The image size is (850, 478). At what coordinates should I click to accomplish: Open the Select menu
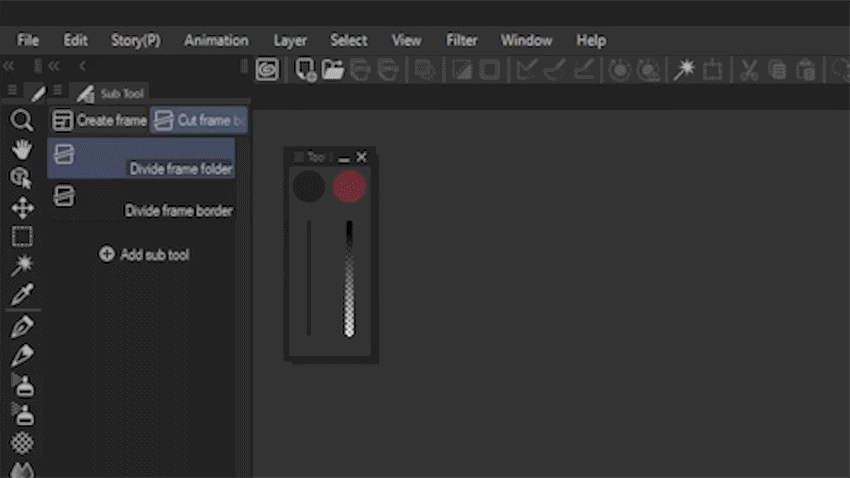click(x=349, y=41)
